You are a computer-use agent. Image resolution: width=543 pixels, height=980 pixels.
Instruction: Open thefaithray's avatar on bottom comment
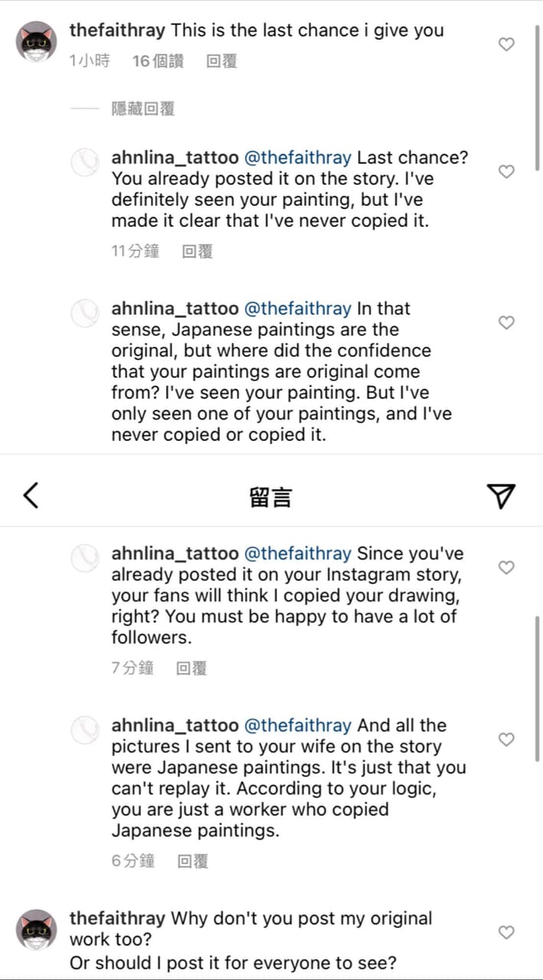point(37,930)
